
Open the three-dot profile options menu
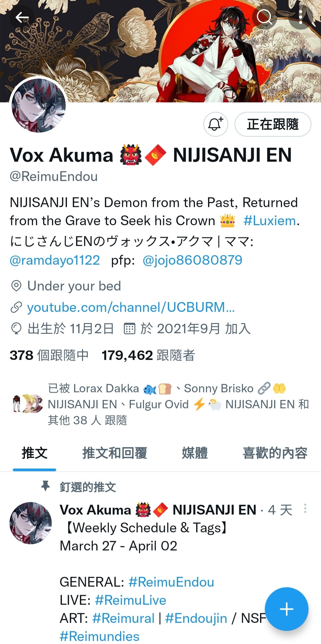[301, 17]
